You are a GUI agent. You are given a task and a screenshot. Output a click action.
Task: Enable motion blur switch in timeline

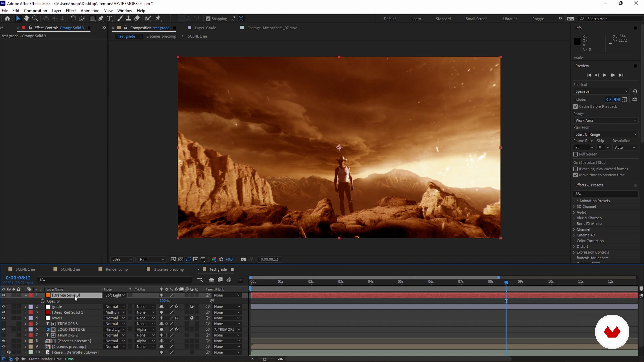[229, 280]
